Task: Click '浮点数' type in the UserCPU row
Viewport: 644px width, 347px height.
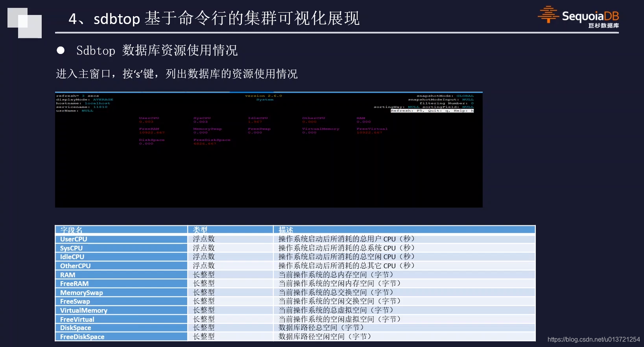Action: 204,239
